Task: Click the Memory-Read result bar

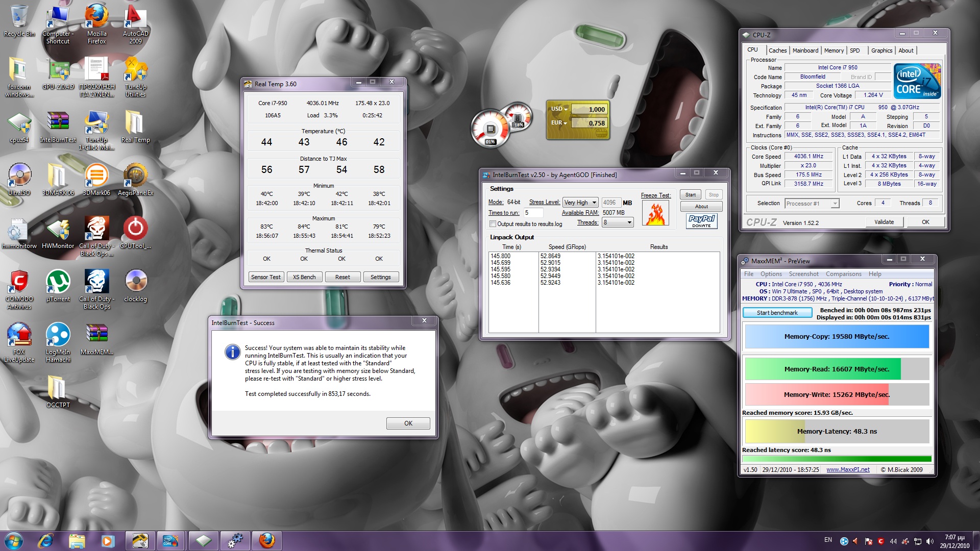Action: (x=837, y=369)
